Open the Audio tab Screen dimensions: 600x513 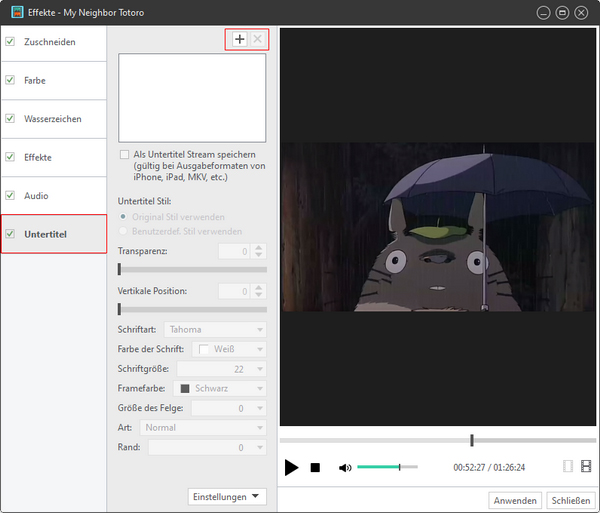coord(54,196)
